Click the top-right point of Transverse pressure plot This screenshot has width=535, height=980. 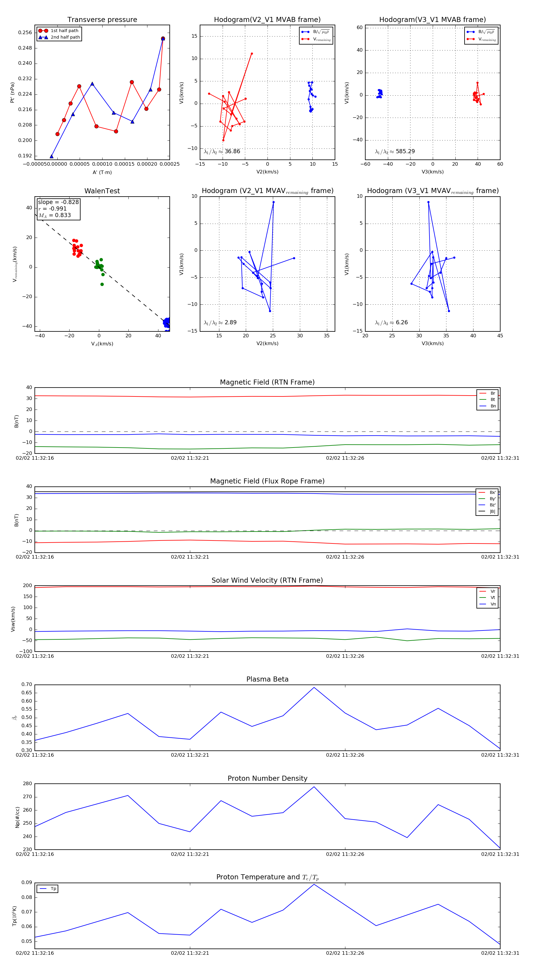pos(163,38)
